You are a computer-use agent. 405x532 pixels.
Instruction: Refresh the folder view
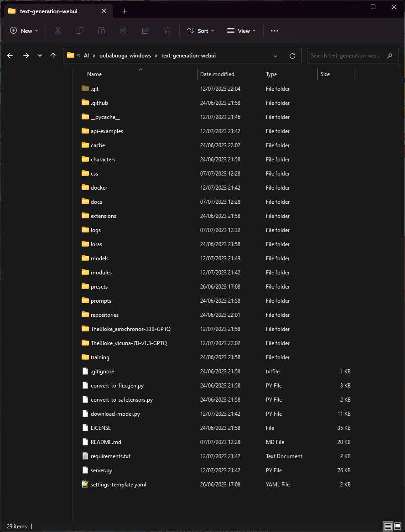pyautogui.click(x=292, y=56)
